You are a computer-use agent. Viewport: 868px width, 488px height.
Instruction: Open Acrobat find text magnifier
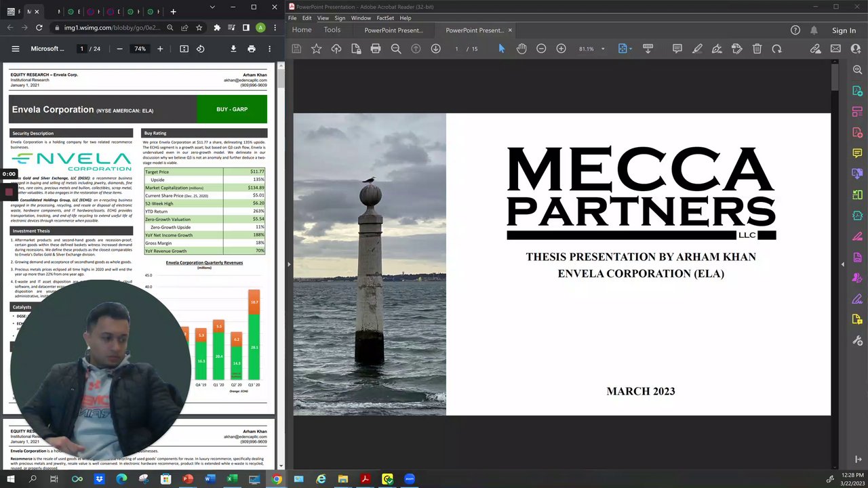[x=396, y=49]
